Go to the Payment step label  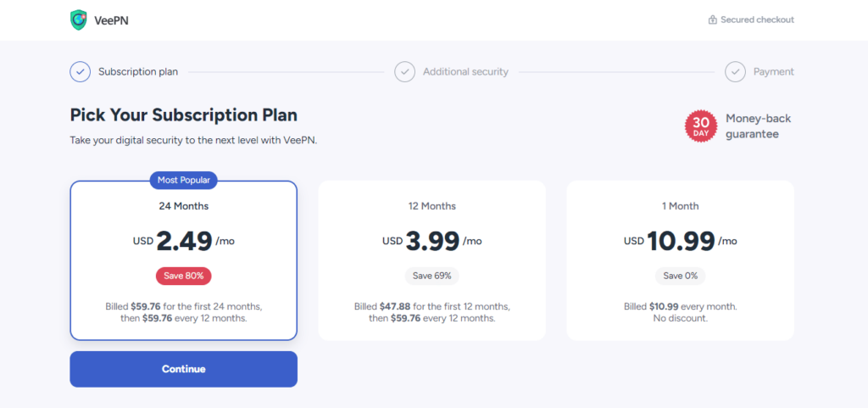coord(774,72)
